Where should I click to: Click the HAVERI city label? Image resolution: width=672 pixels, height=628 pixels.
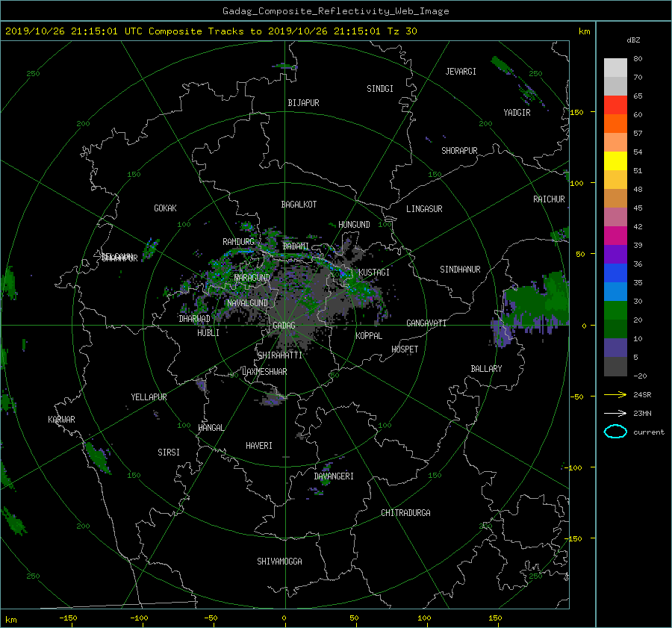pos(259,446)
